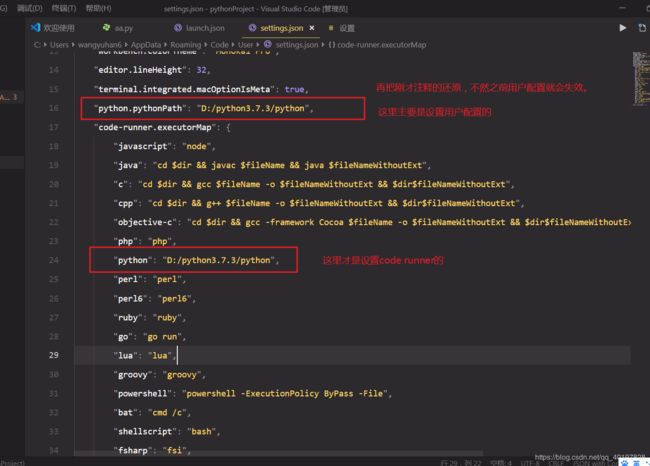Image resolution: width=650 pixels, height=466 pixels.
Task: Click the open settings icon beside run button
Action: tap(642, 28)
